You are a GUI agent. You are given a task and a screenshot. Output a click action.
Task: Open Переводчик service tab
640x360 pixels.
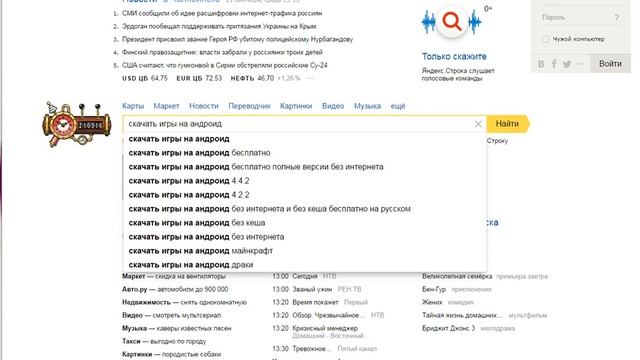(x=249, y=106)
